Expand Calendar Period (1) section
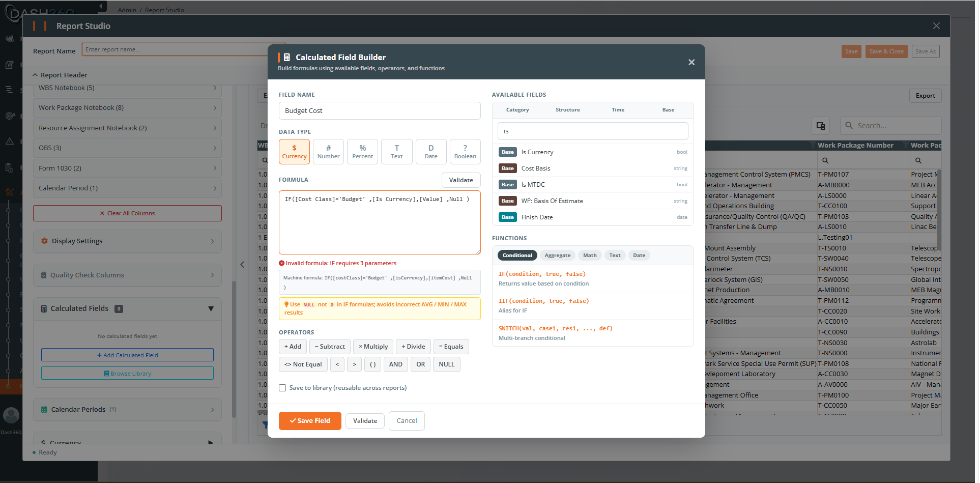The width and height of the screenshot is (980, 483). [x=127, y=188]
